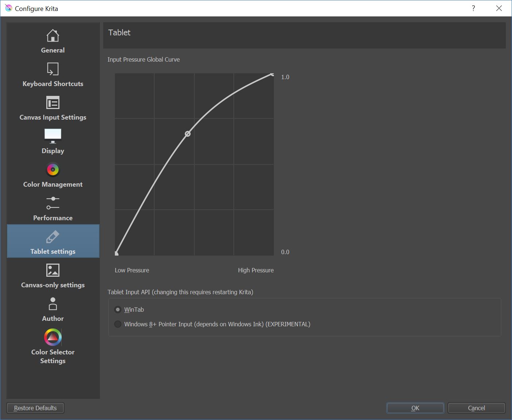The height and width of the screenshot is (420, 512).
Task: Open Keyboard Shortcuts page icon
Action: 53,69
